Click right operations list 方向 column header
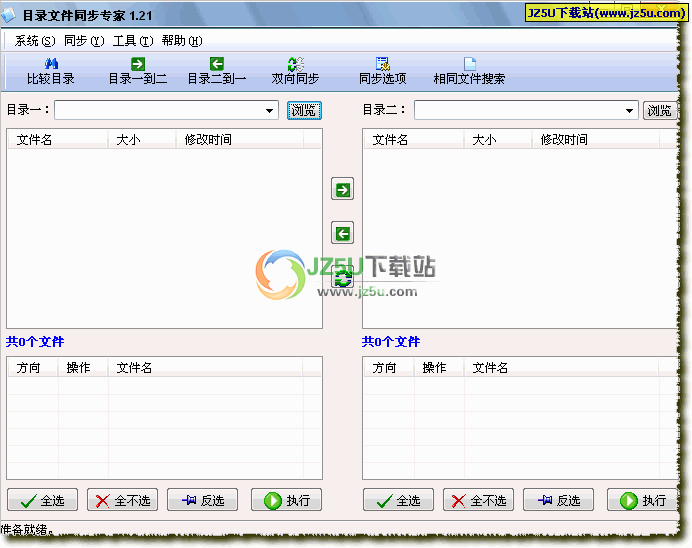Image resolution: width=692 pixels, height=548 pixels. (389, 367)
